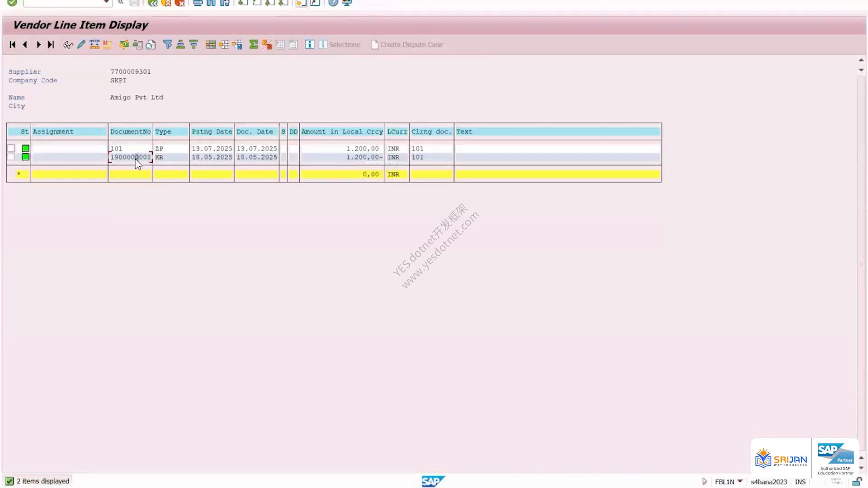Select the row checkbox for document 101
Screen dimensions: 868x488
pyautogui.click(x=11, y=148)
